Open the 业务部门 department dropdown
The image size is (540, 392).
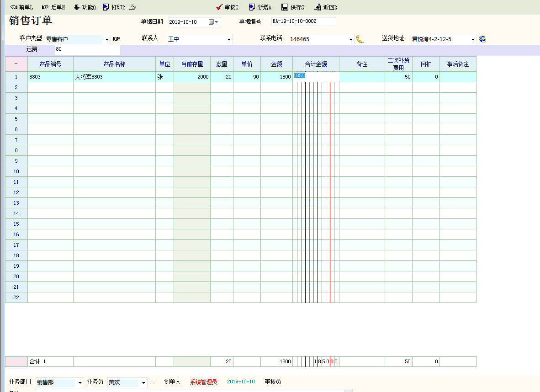[x=80, y=382]
